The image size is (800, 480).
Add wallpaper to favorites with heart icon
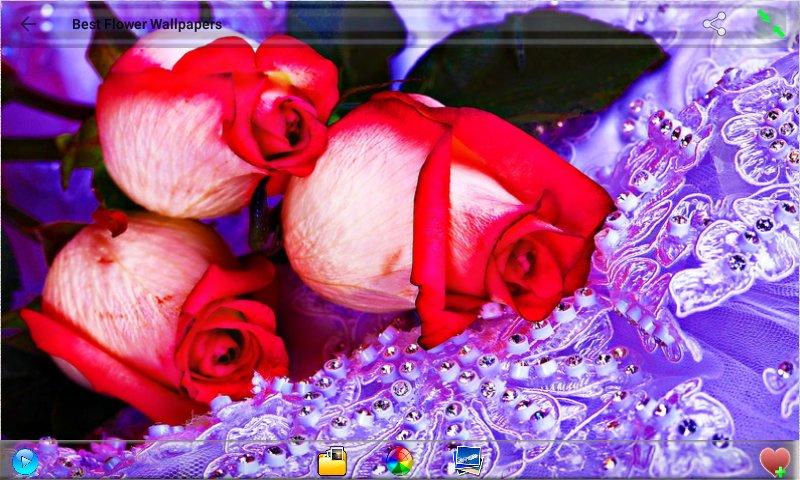coord(774,461)
